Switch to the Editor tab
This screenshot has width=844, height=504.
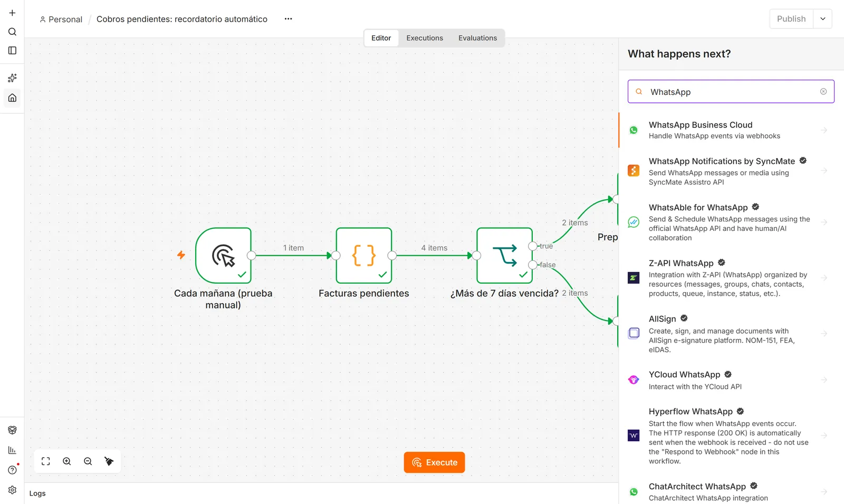coord(381,38)
